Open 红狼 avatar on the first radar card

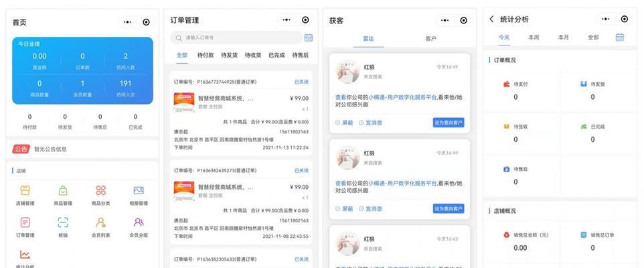coord(347,71)
